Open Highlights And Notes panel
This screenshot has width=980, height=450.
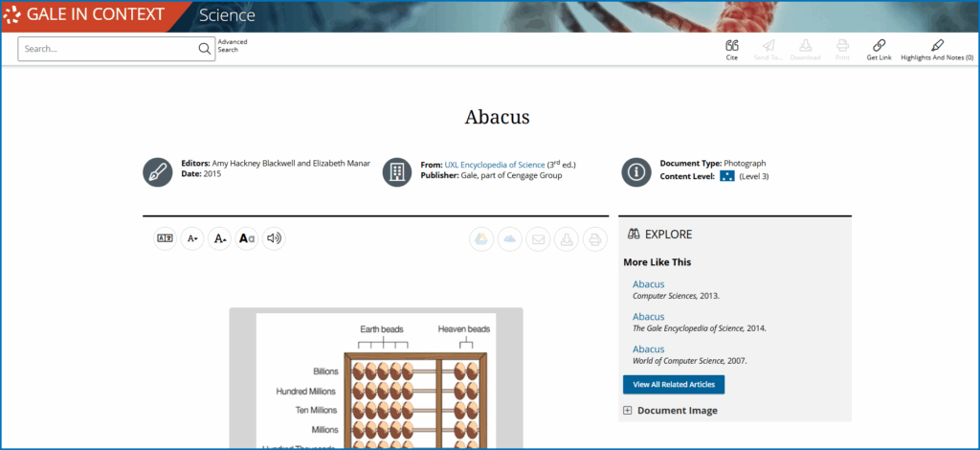937,45
